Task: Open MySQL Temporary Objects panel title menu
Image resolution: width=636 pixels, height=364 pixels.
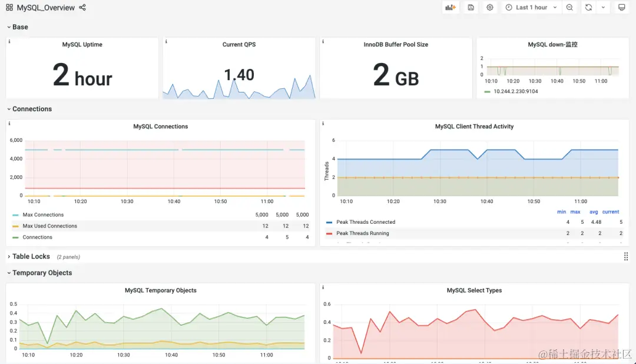Action: [161, 290]
